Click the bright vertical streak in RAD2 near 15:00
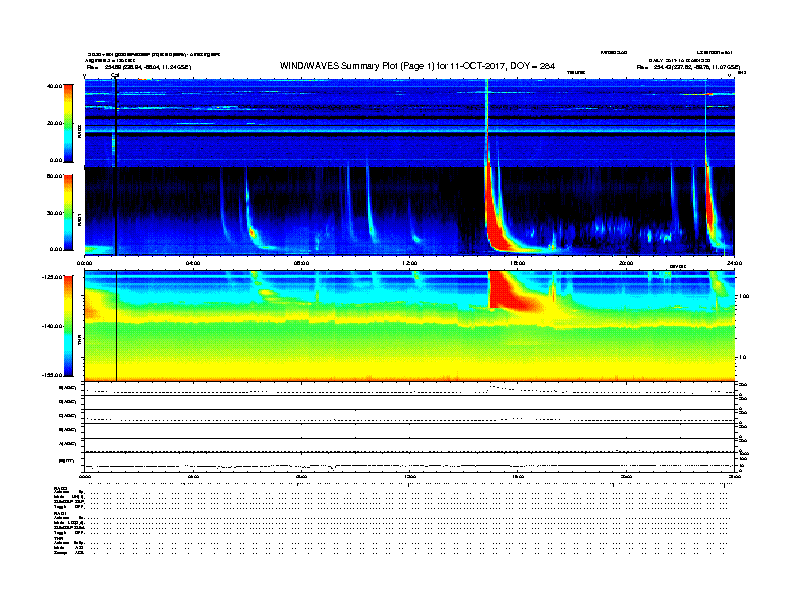792x612 pixels. tap(487, 122)
